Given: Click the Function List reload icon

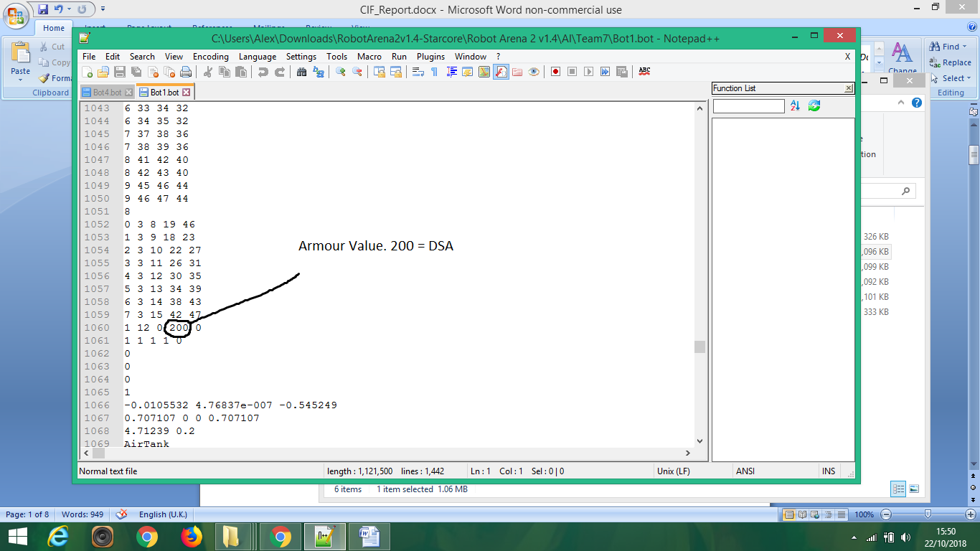Looking at the screenshot, I should pyautogui.click(x=814, y=106).
